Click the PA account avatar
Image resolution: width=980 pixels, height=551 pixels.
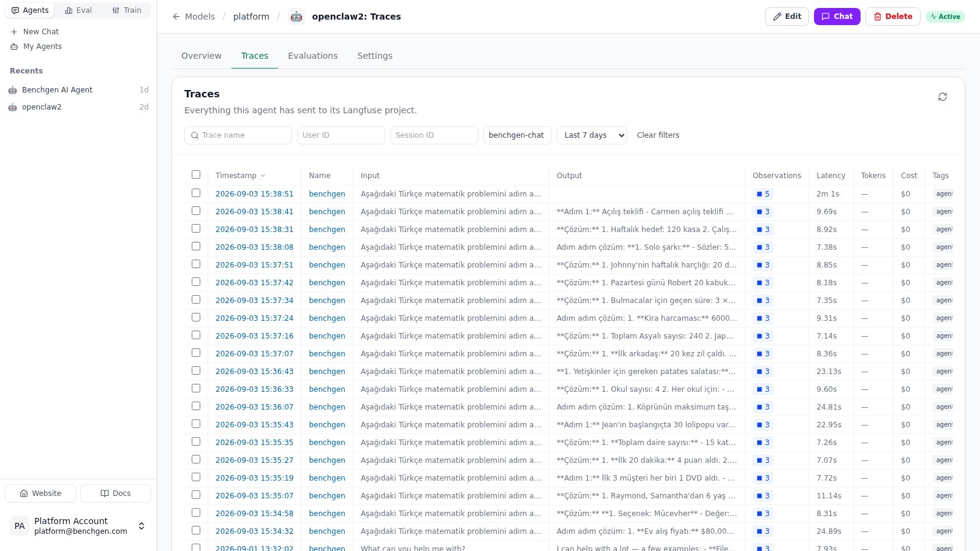[x=20, y=526]
